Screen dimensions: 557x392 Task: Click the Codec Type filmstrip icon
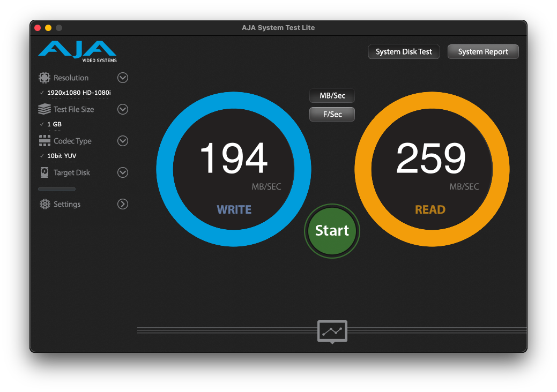[x=44, y=141]
